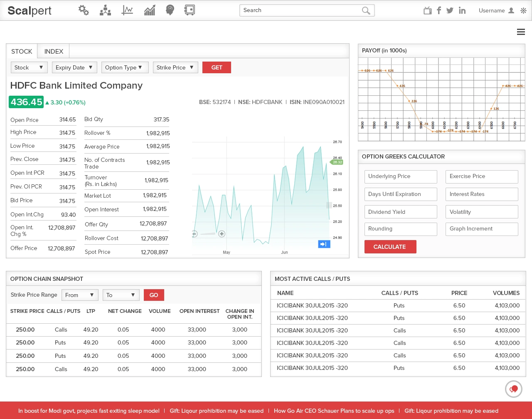This screenshot has height=419, width=532.
Task: Open the settings gears icon in header
Action: coord(84,10)
